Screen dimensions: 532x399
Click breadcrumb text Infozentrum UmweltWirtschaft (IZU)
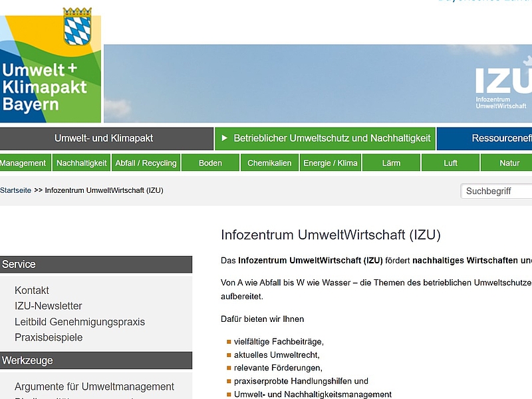tap(104, 190)
